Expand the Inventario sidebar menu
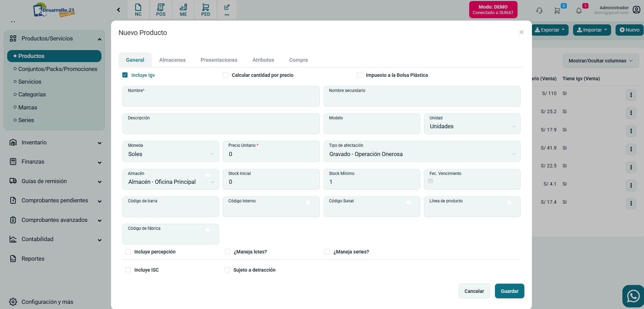This screenshot has width=644, height=309. (56, 143)
